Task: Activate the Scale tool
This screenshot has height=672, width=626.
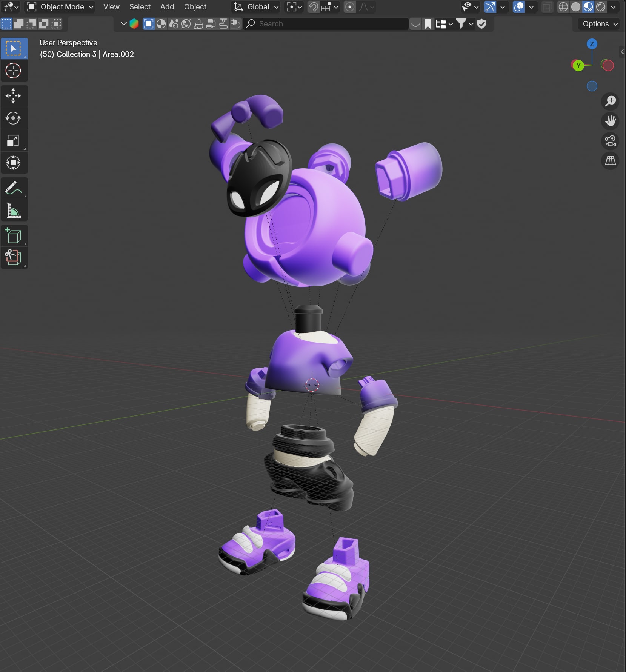Action: pyautogui.click(x=14, y=140)
